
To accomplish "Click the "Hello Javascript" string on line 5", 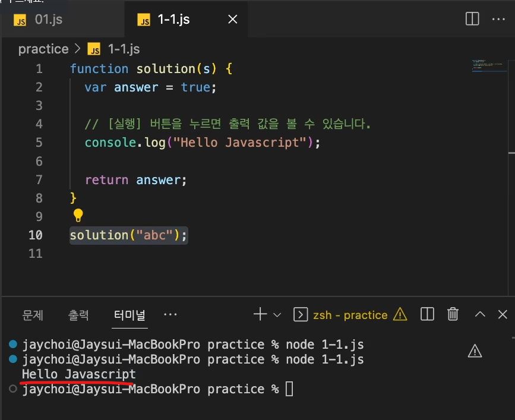I will tap(240, 143).
